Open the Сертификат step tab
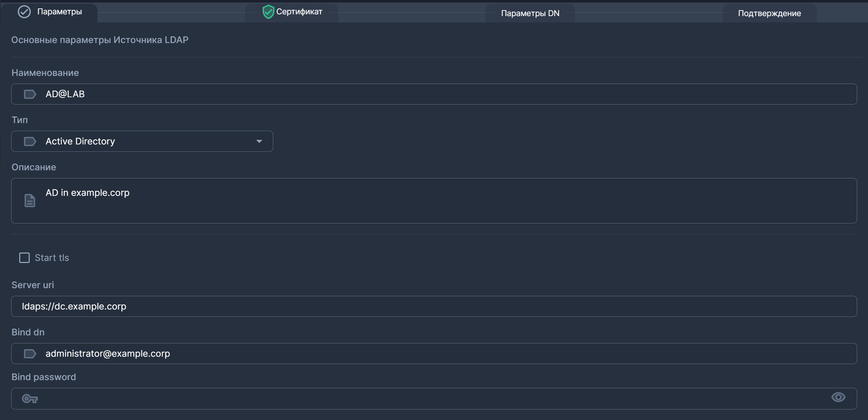 point(299,12)
